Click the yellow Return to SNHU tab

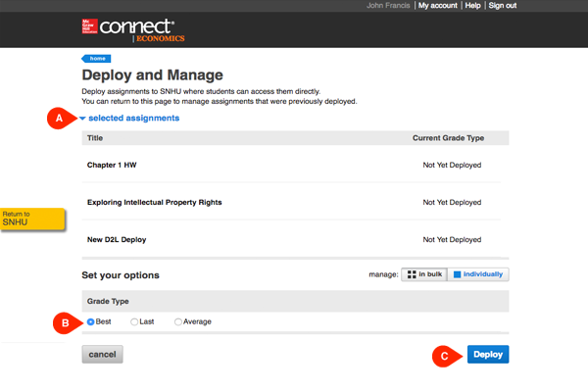pyautogui.click(x=31, y=219)
